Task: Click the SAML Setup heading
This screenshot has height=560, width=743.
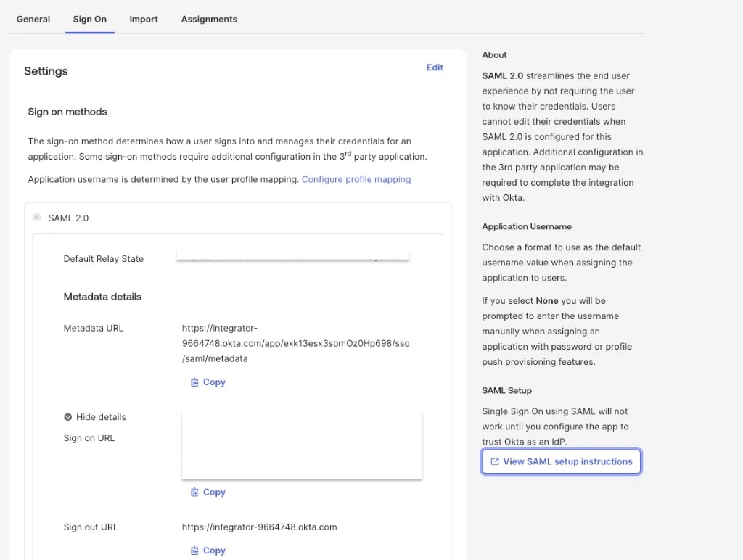Action: 506,390
